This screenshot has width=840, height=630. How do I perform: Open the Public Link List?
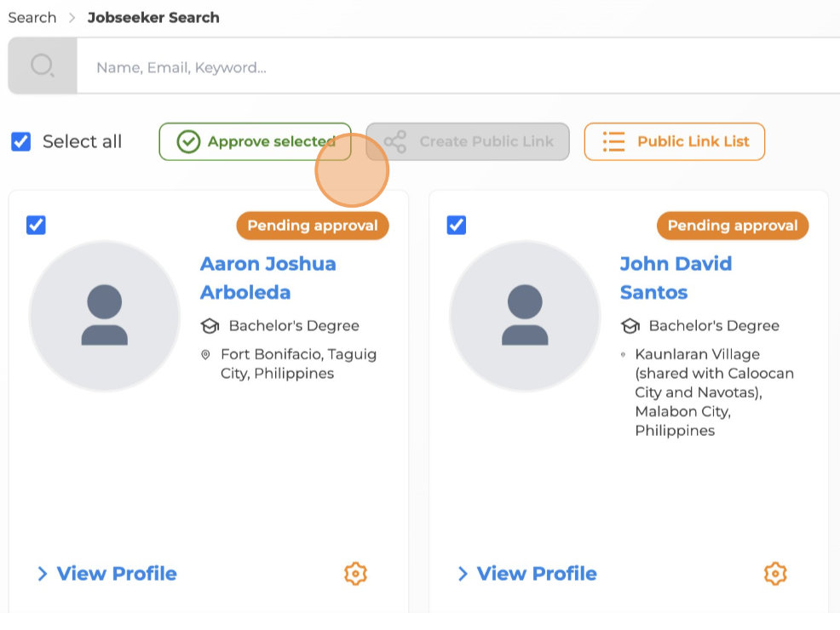[x=675, y=142]
